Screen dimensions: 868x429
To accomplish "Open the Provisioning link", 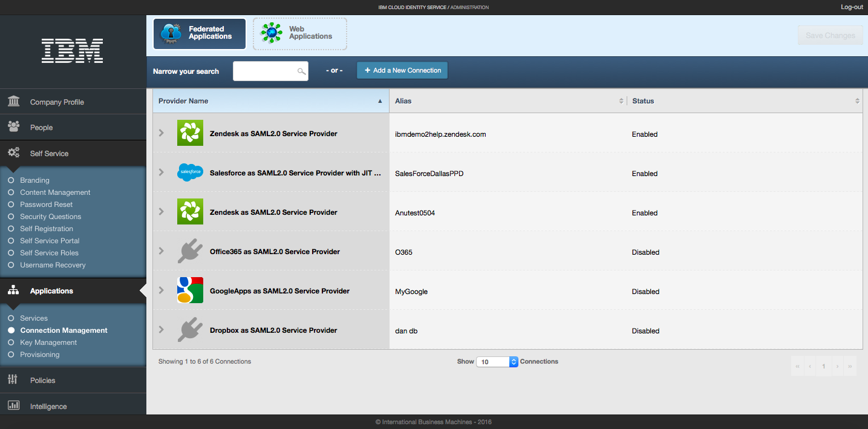I will tap(40, 355).
